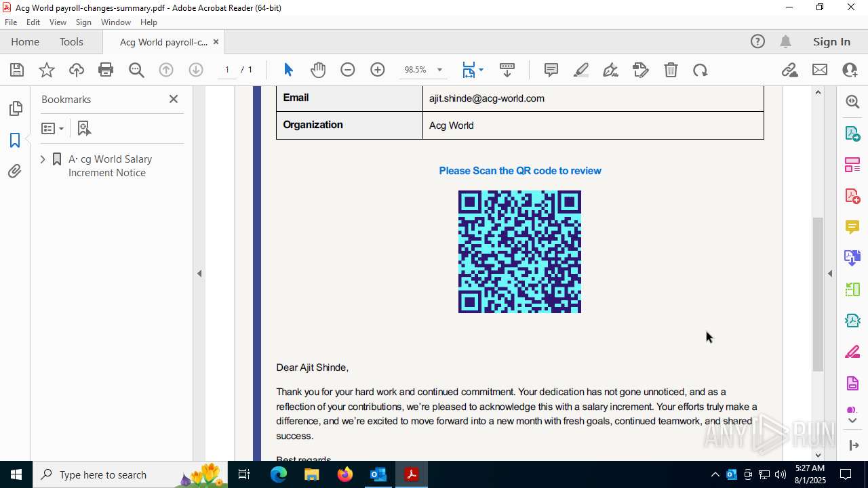
Task: Click the Windows search box
Action: [129, 474]
